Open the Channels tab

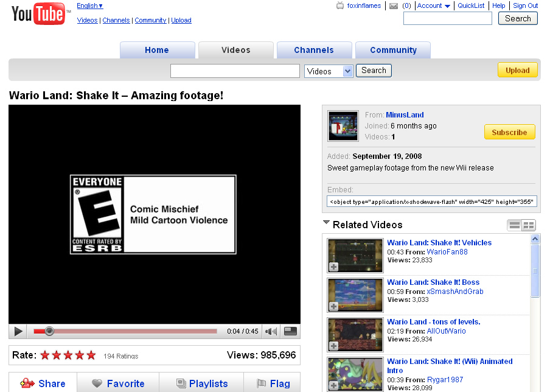[x=314, y=50]
